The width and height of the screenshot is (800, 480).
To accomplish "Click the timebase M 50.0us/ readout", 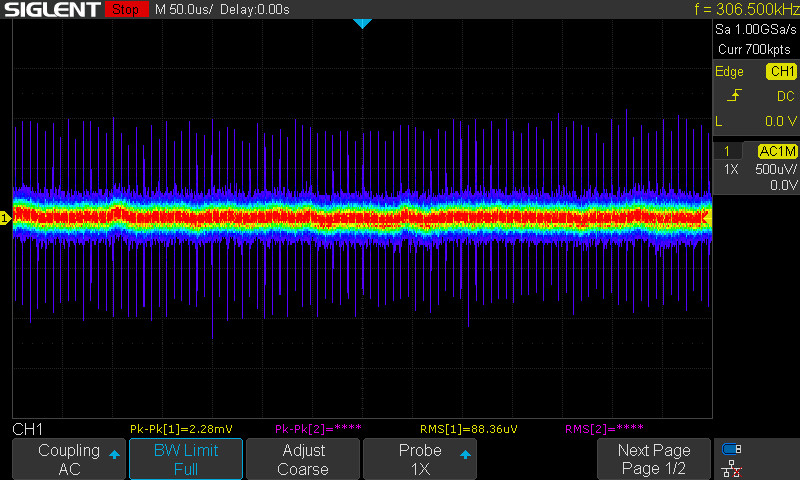I will [184, 9].
